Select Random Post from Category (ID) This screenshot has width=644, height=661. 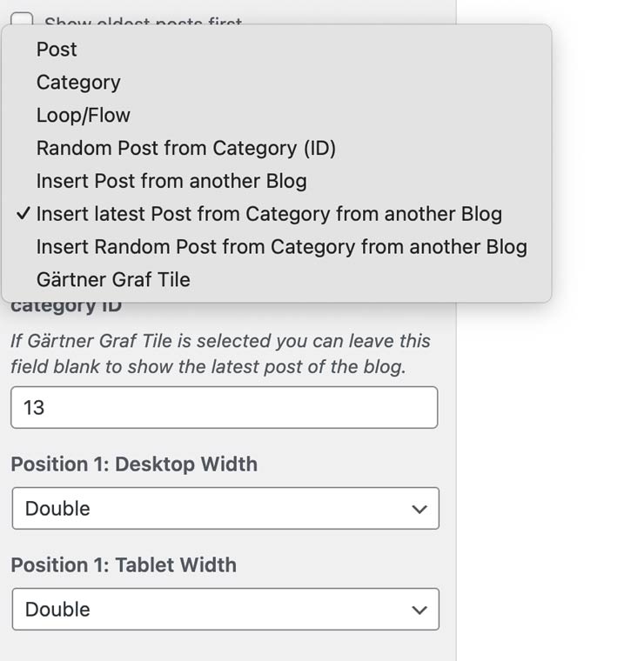[x=185, y=148]
